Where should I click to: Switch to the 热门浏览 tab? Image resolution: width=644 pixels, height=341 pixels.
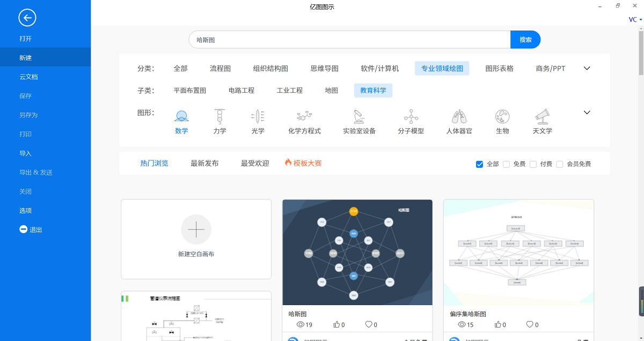(155, 163)
